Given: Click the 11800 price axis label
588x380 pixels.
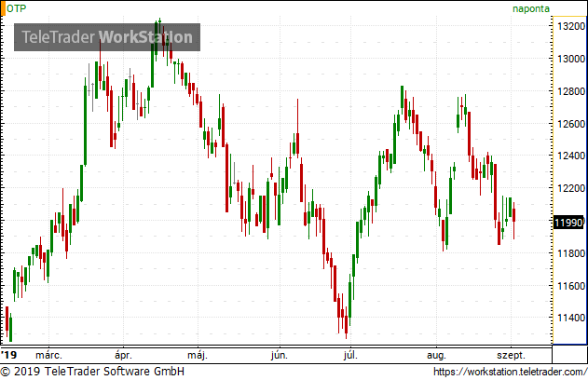Looking at the screenshot, I should pos(571,253).
